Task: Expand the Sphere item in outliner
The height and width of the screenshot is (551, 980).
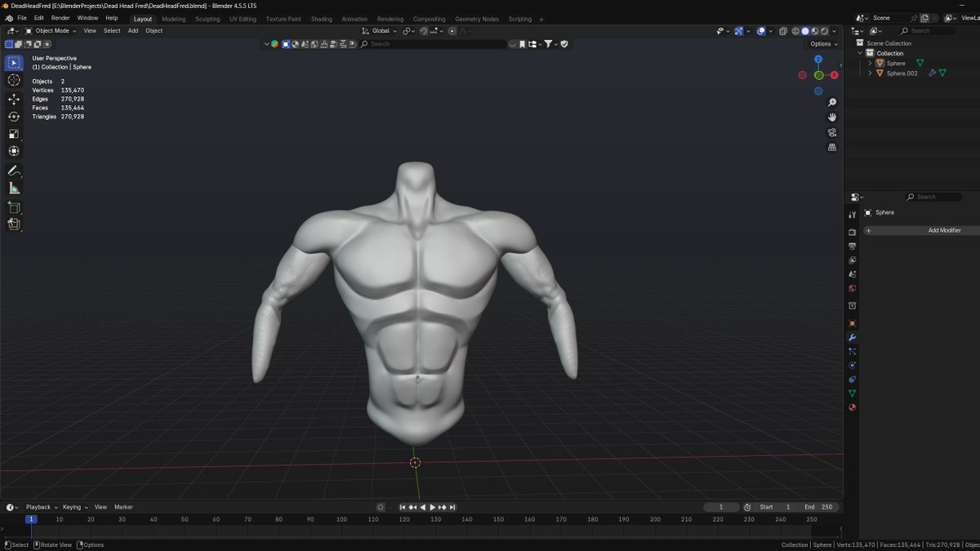Action: point(870,63)
